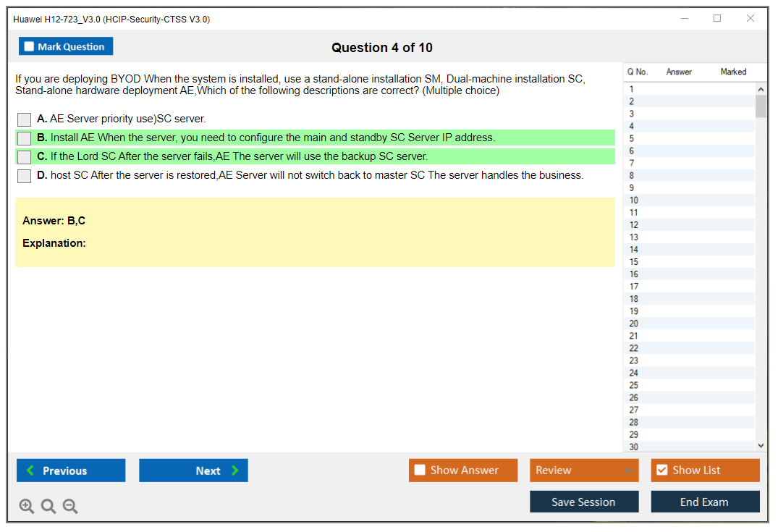Jump to question 10 in list

[634, 200]
